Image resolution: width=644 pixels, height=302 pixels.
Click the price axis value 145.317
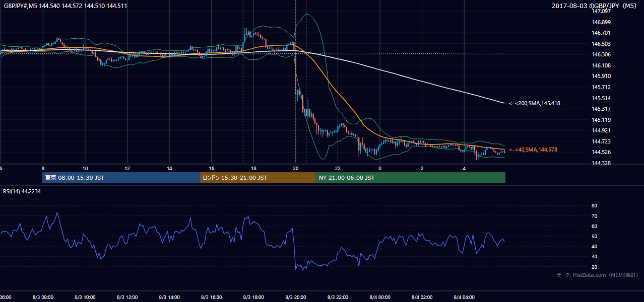click(601, 109)
